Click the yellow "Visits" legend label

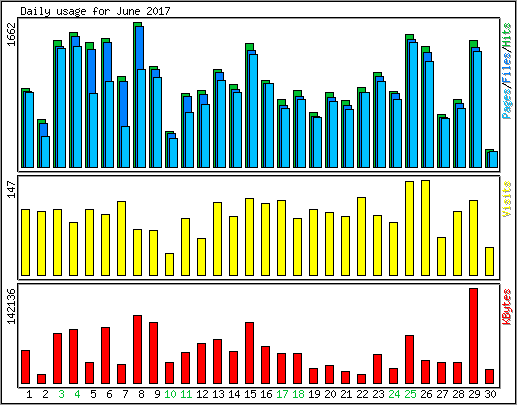point(507,199)
